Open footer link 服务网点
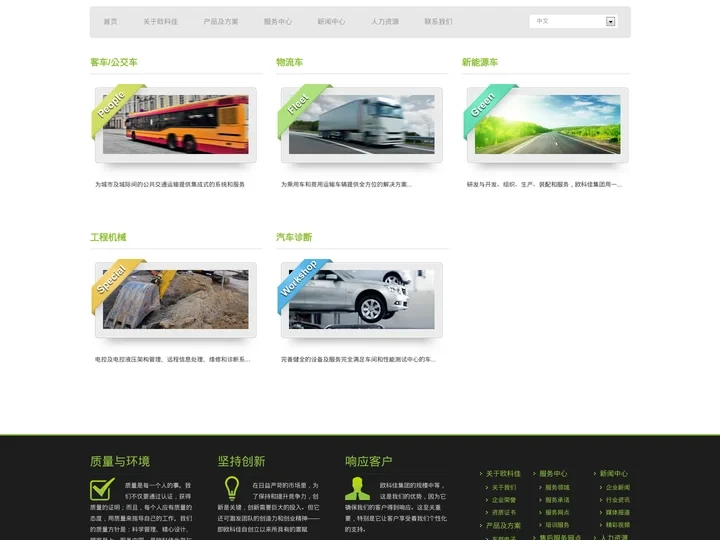Image resolution: width=720 pixels, height=540 pixels. click(x=557, y=512)
